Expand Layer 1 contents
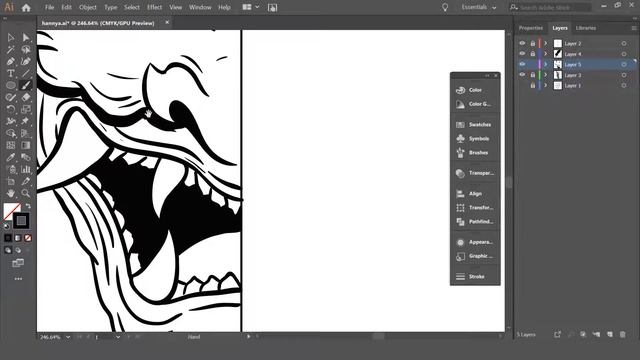This screenshot has height=360, width=640. point(546,86)
